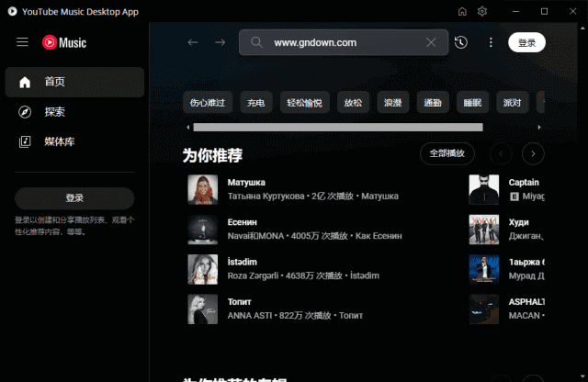Image resolution: width=588 pixels, height=382 pixels.
Task: Click the YouTube Music logo
Action: point(63,42)
